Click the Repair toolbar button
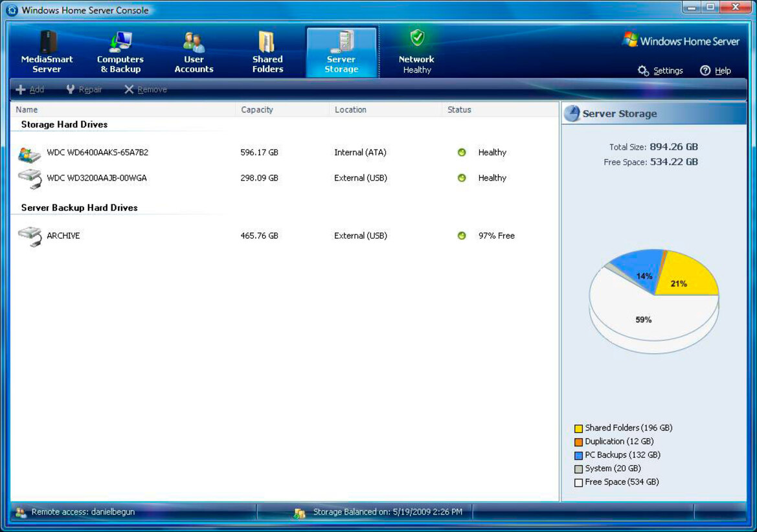The height and width of the screenshot is (532, 757). tap(84, 89)
